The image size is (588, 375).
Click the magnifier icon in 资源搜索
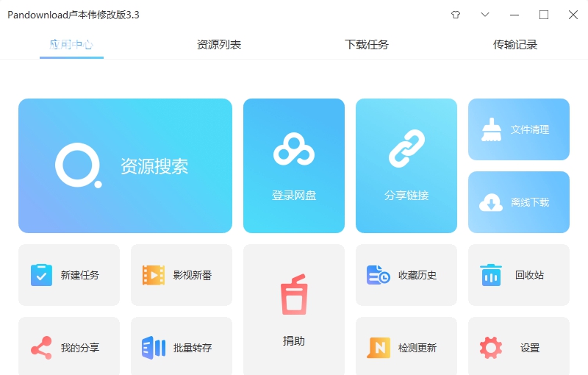coord(79,165)
